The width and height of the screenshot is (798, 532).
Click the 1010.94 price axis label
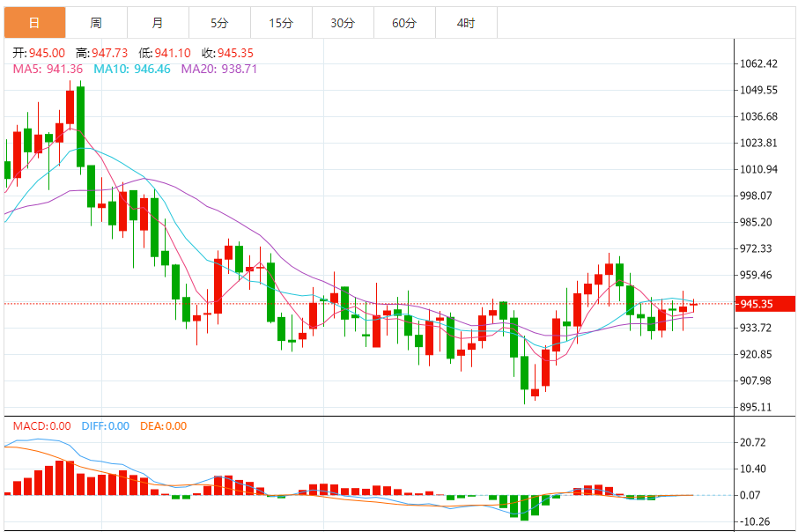click(x=759, y=169)
